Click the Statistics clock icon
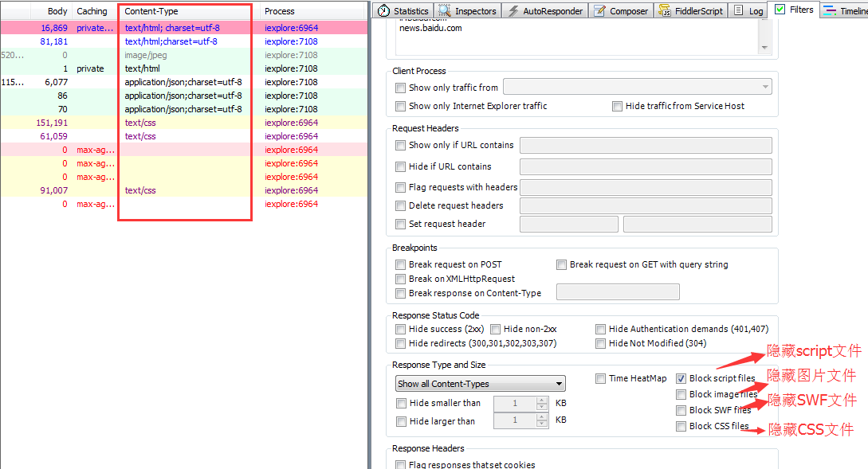868x469 pixels. coord(384,10)
